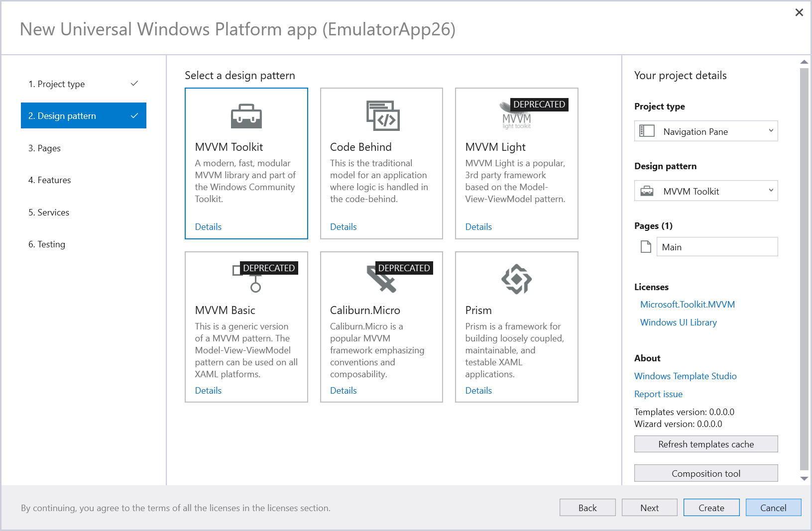Image resolution: width=812 pixels, height=531 pixels.
Task: Click 'Wizard version: 0.0.0.0' text
Action: coord(678,424)
